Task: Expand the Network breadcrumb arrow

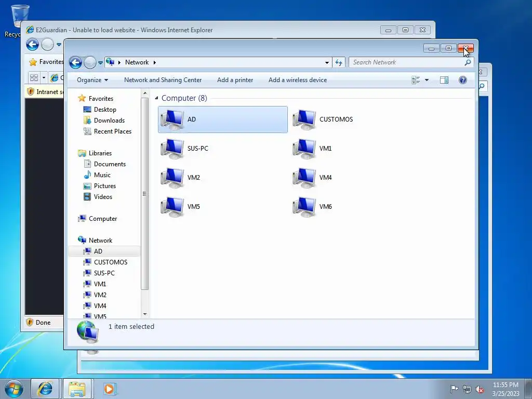Action: tap(155, 62)
